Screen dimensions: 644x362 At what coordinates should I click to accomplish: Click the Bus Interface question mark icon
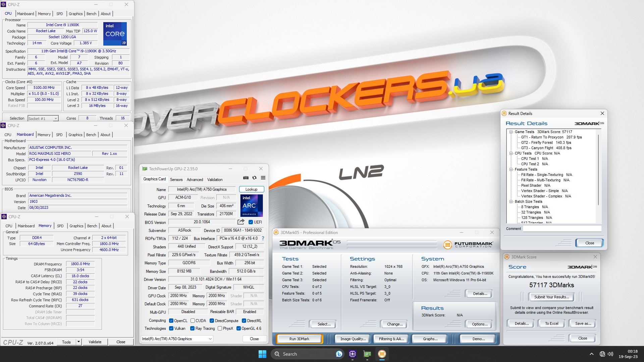[x=263, y=238]
